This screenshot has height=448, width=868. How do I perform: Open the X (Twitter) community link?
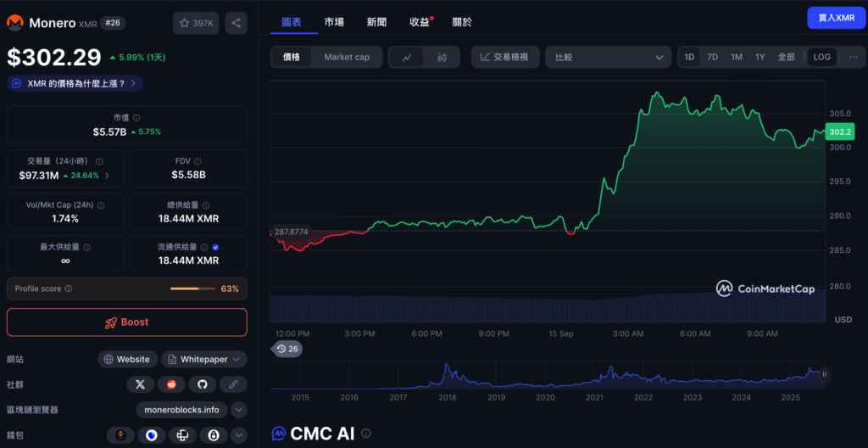pyautogui.click(x=140, y=384)
